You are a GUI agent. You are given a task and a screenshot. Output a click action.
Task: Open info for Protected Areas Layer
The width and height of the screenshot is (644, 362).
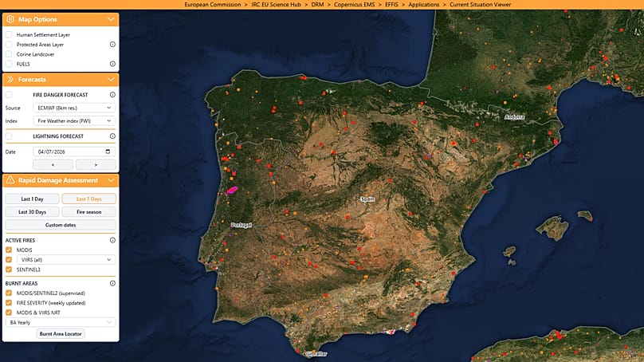[112, 45]
